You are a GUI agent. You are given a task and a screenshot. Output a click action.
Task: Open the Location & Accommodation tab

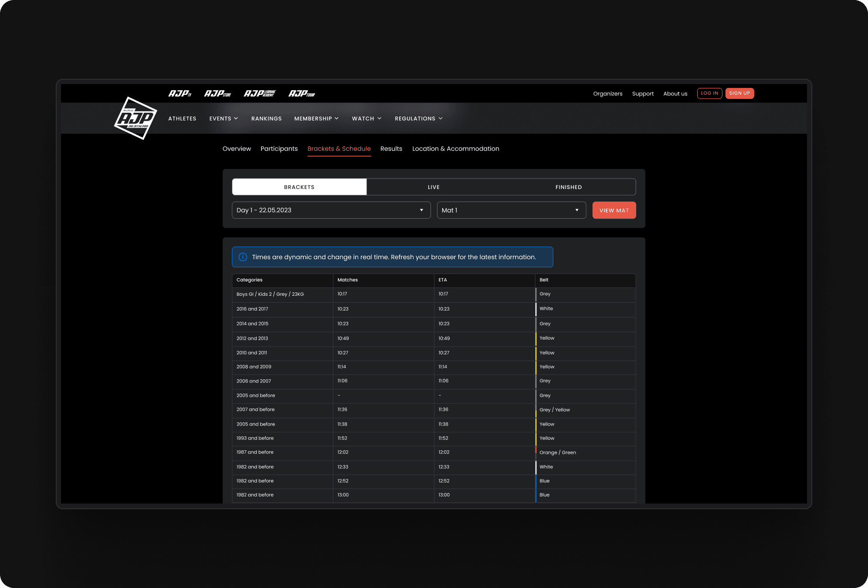[x=455, y=149]
